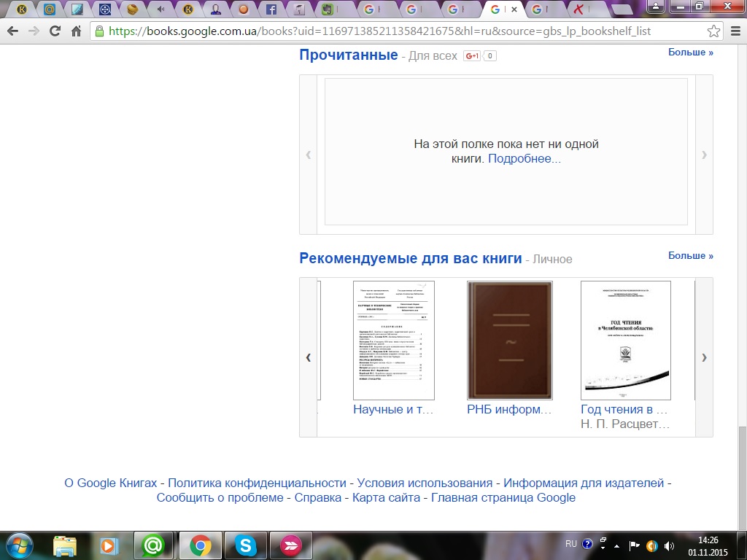Image resolution: width=747 pixels, height=560 pixels.
Task: Open the Прочитанные bookshelf heading
Action: click(x=348, y=55)
